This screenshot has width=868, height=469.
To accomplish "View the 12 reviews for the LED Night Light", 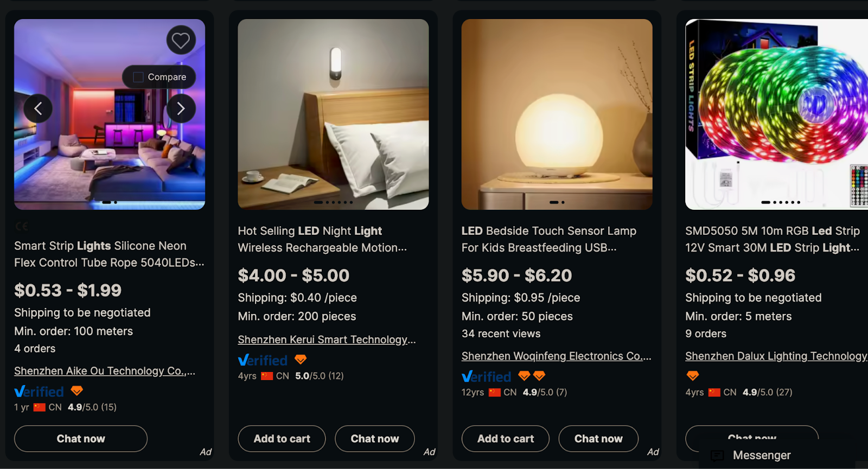I will pos(337,375).
